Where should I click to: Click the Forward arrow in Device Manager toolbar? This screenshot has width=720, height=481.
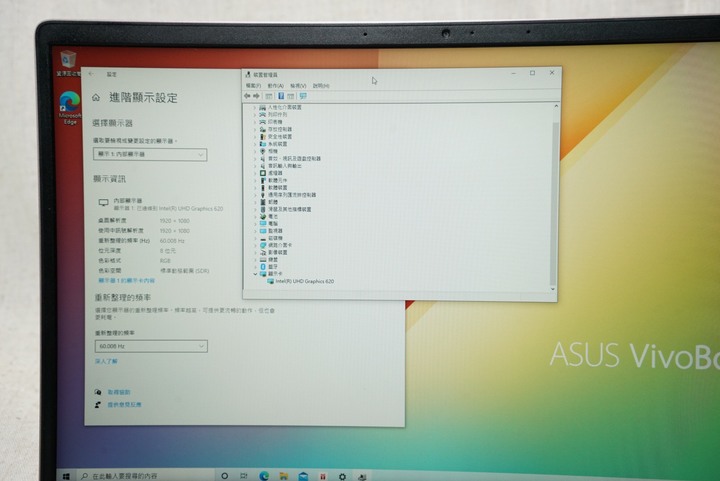257,96
